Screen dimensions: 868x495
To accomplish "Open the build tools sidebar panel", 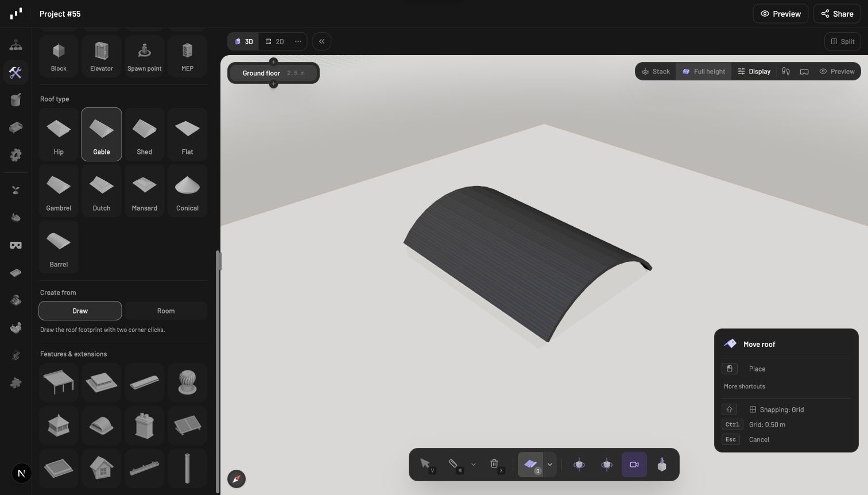I will pos(15,72).
